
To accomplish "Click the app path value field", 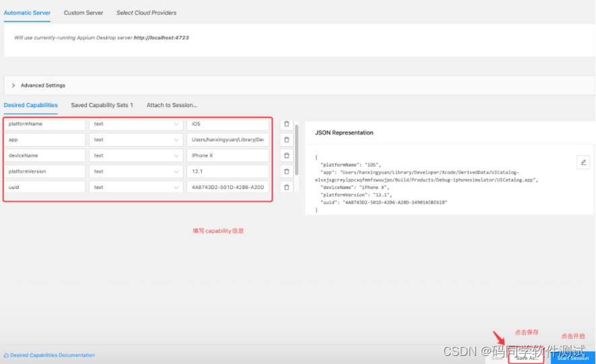I will tap(228, 140).
